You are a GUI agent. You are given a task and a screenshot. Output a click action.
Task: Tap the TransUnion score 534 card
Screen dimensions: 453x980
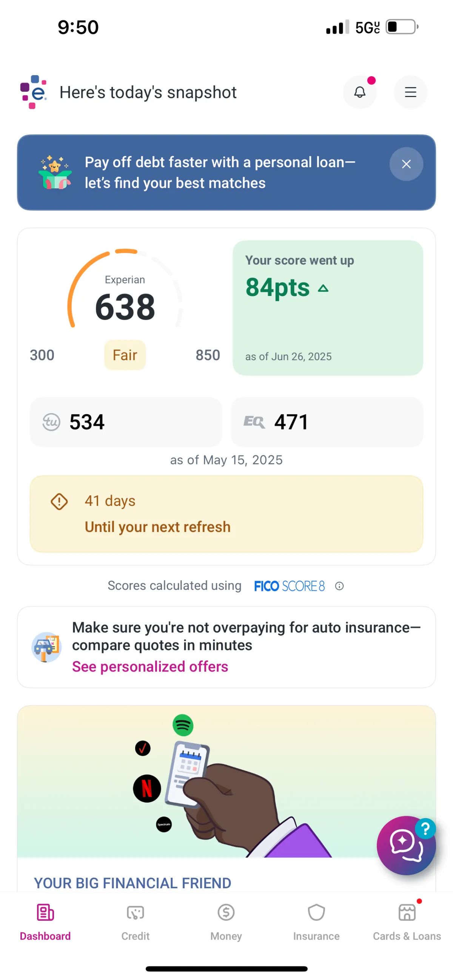(x=125, y=422)
